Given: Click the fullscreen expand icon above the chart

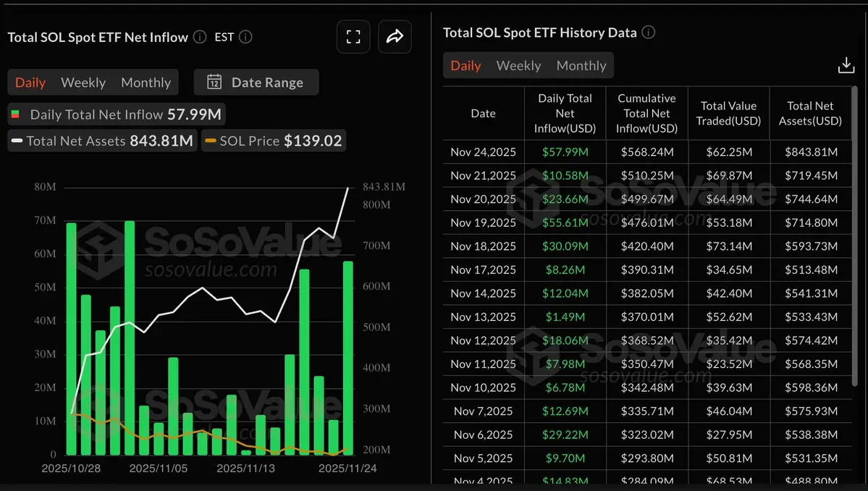Looking at the screenshot, I should 353,36.
